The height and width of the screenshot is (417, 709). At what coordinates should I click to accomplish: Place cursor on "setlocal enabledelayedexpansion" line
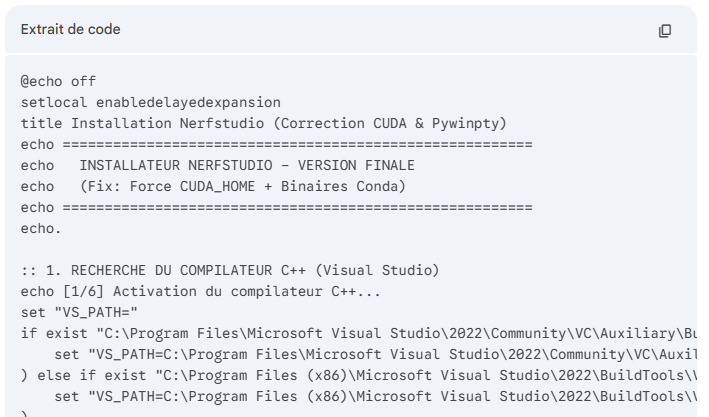coord(150,102)
